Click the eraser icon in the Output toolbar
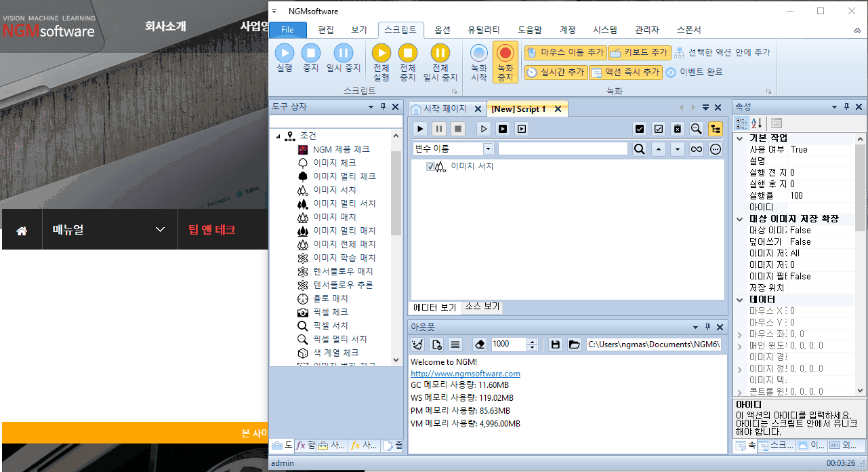868x472 pixels. tap(480, 345)
